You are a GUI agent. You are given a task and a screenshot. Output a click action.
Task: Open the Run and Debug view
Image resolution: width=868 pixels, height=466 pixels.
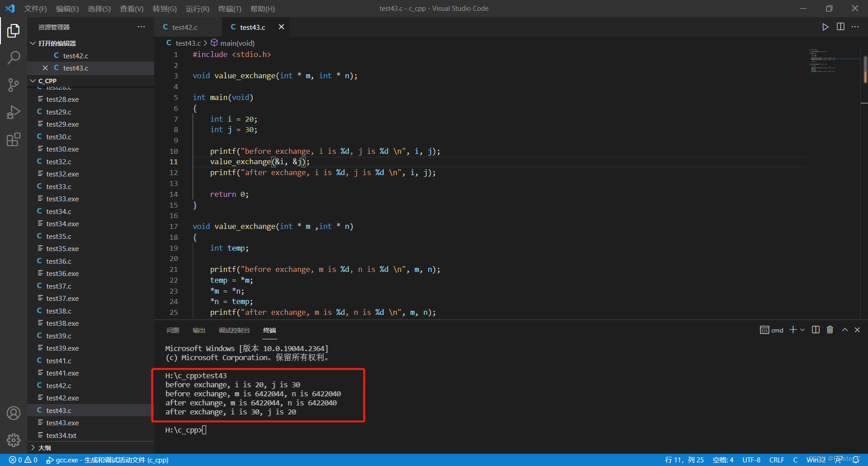coord(14,112)
